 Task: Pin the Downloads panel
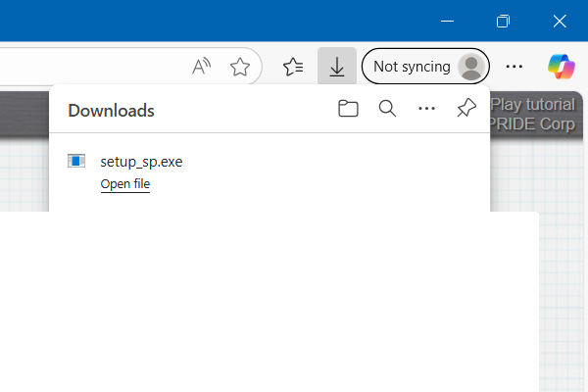[466, 109]
